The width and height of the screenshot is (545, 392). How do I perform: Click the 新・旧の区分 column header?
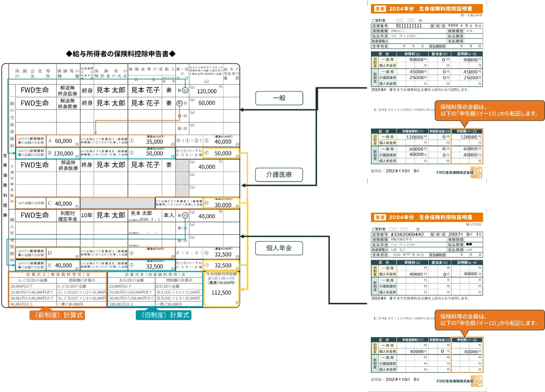point(182,73)
